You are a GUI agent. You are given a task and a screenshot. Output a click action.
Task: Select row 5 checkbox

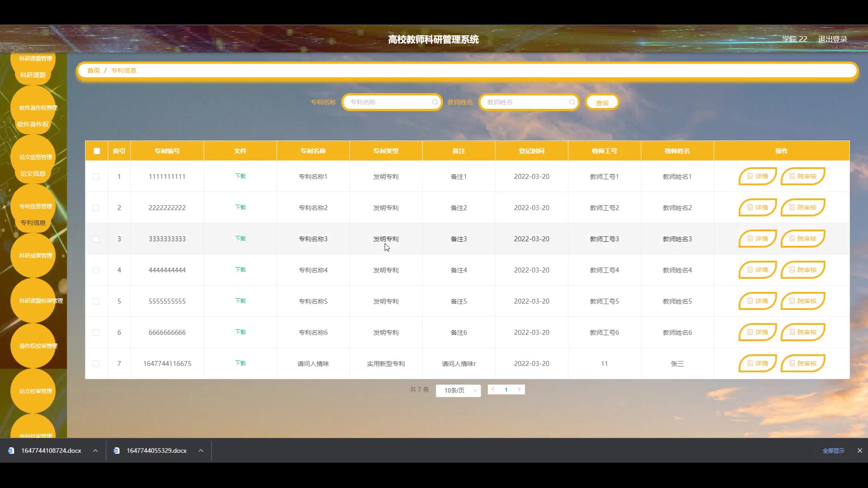96,301
